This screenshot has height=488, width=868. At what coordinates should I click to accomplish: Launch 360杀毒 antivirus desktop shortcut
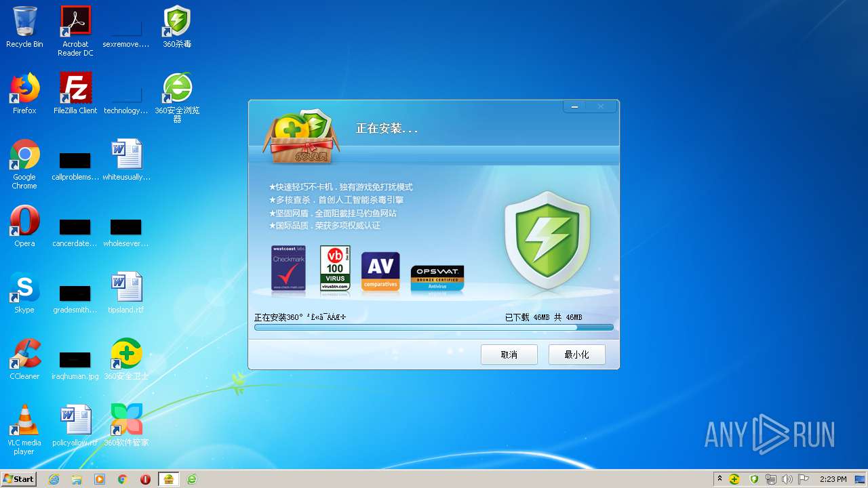coord(177,27)
